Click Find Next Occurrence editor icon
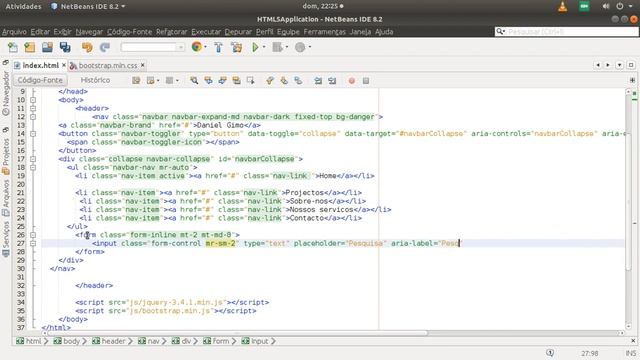640x360 pixels. (x=222, y=80)
